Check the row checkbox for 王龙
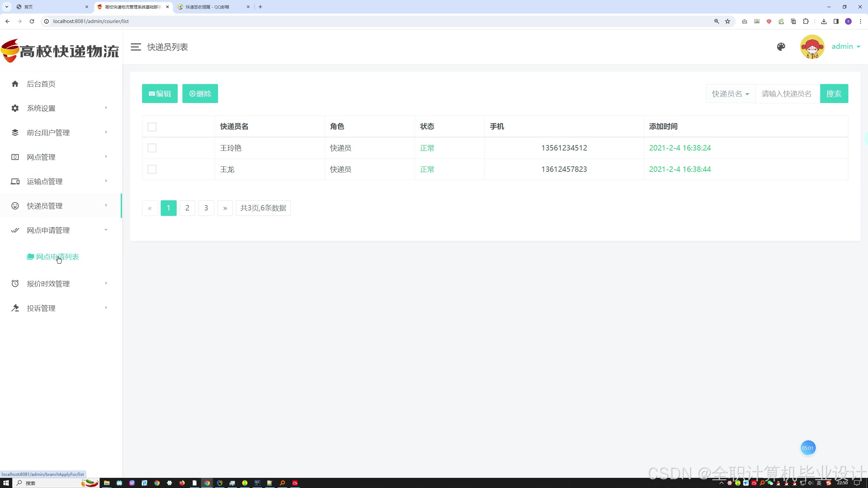The image size is (868, 488). (152, 169)
